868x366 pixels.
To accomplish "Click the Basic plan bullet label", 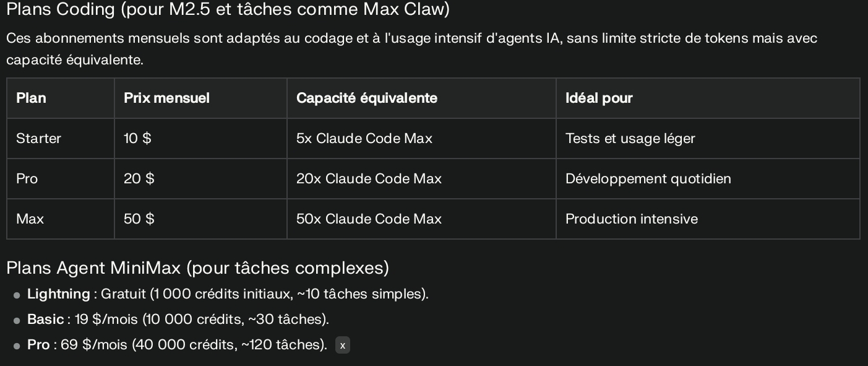I will (x=45, y=319).
